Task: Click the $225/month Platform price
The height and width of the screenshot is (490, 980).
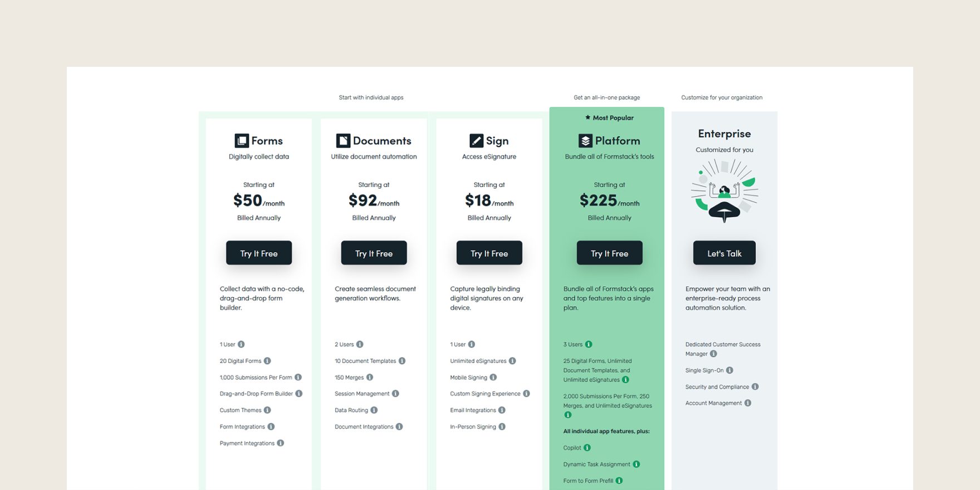Action: [610, 200]
